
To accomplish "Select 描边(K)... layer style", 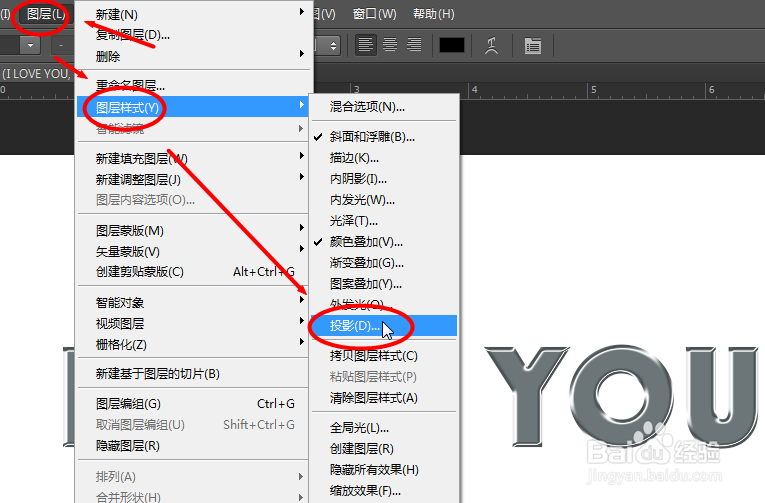I will point(384,158).
